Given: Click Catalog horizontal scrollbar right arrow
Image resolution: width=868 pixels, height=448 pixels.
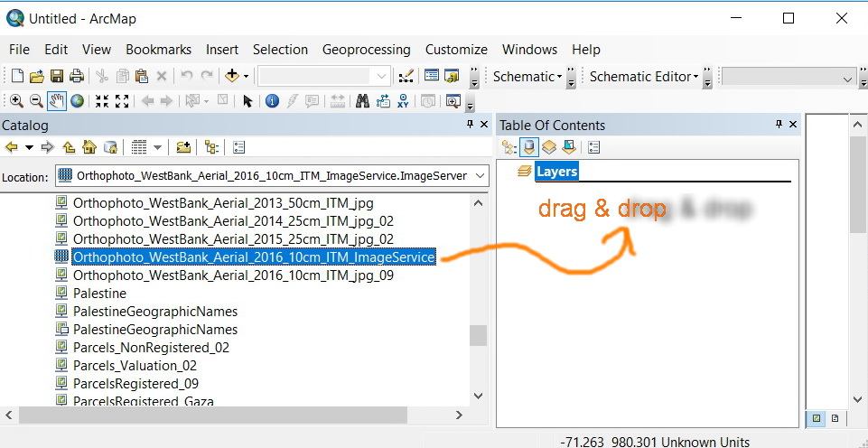Looking at the screenshot, I should coord(459,415).
